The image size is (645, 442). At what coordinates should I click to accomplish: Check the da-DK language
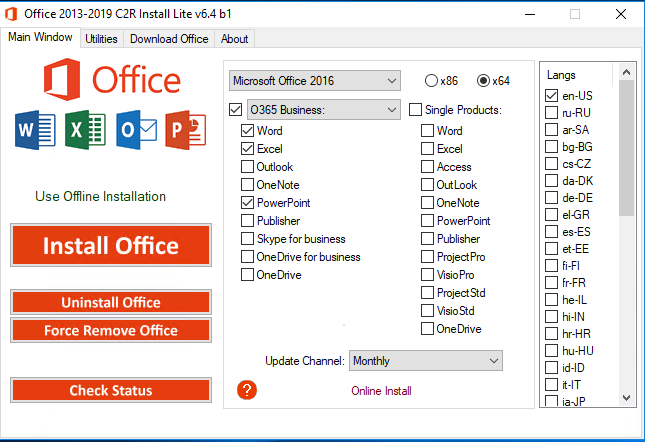tap(551, 181)
